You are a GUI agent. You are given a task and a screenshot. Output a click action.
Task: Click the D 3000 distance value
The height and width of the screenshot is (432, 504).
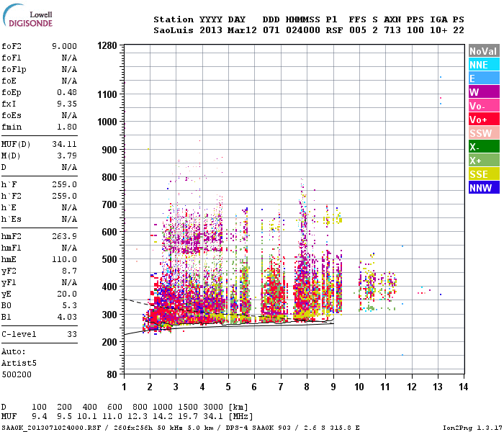tap(213, 407)
